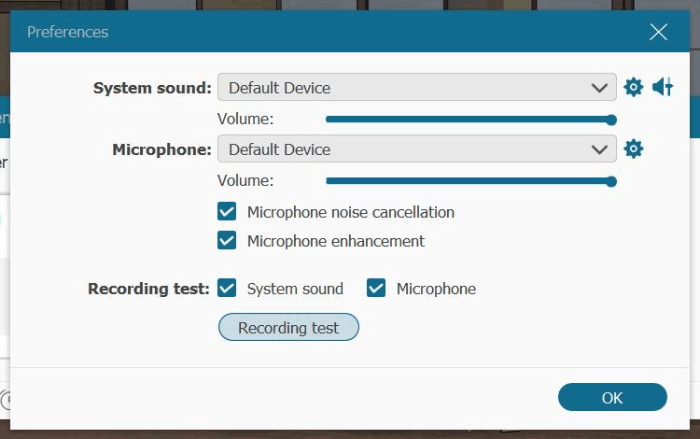Uncheck Microphone enhancement option
Screen dimensions: 700x439
click(x=227, y=241)
